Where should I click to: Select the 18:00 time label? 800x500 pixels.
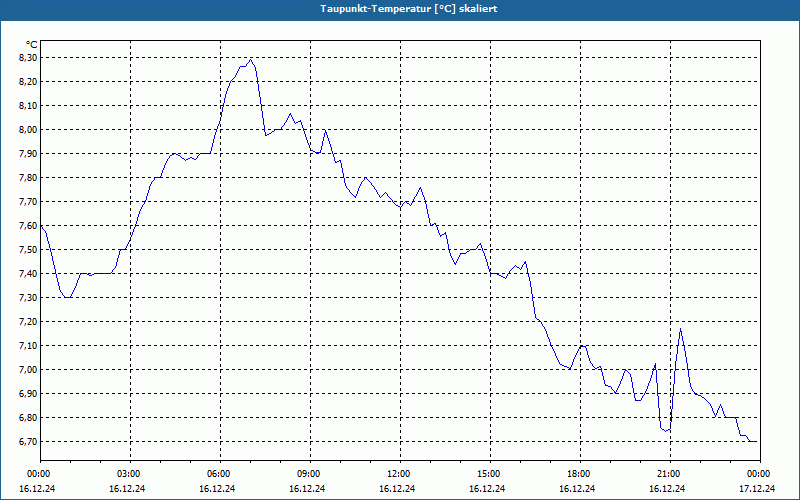click(580, 474)
